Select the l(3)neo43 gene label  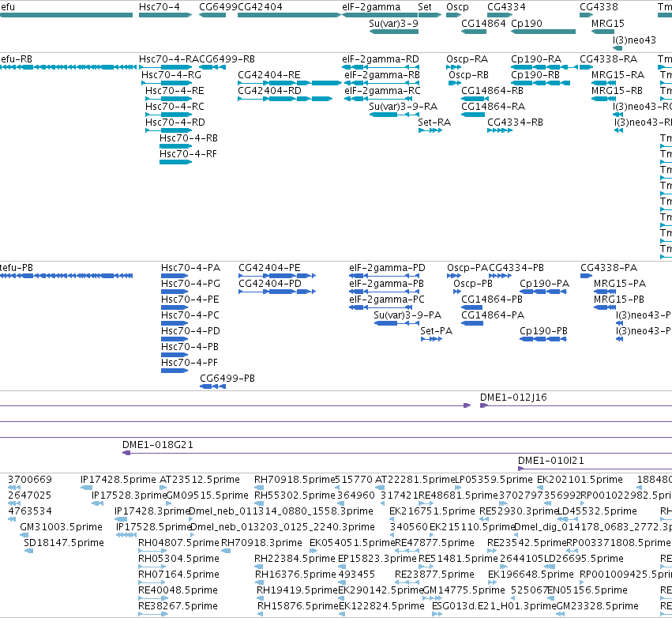[x=634, y=40]
